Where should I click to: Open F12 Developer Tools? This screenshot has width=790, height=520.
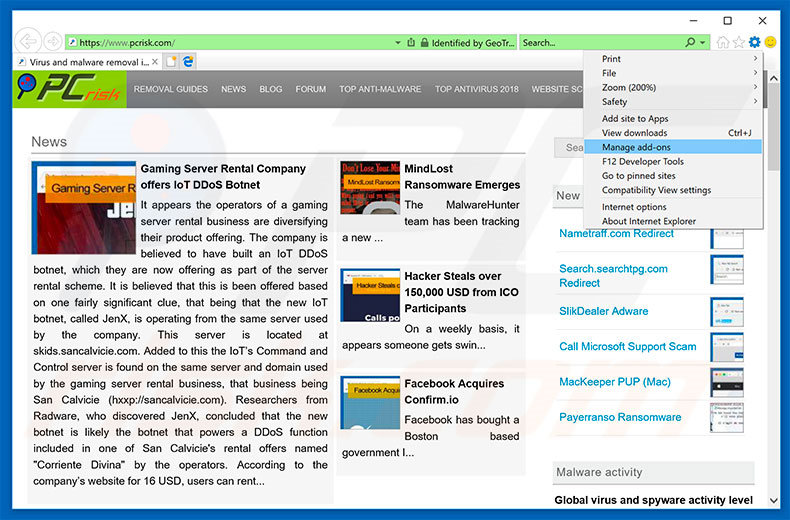pyautogui.click(x=673, y=161)
